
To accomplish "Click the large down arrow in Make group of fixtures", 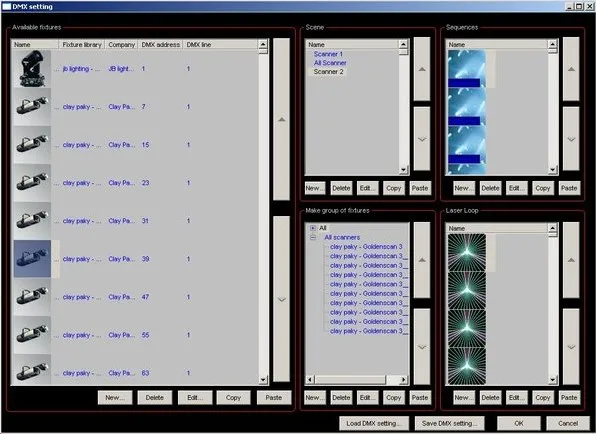I will 422,347.
